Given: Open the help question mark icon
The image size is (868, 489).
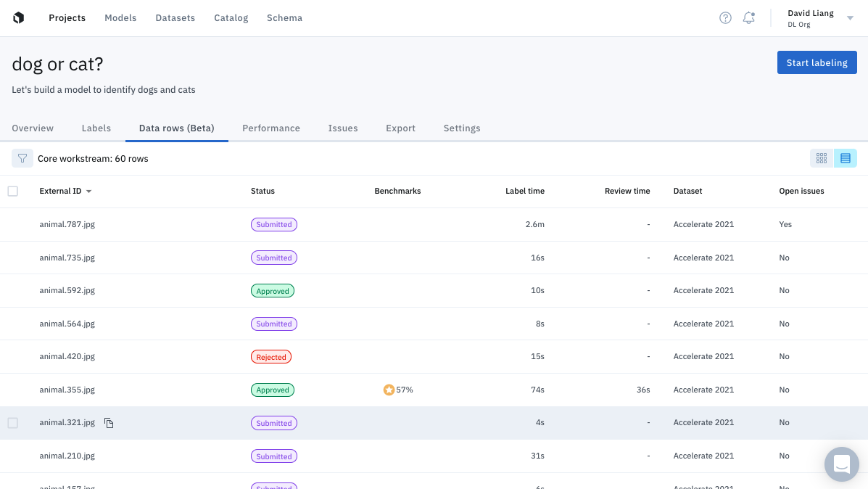Looking at the screenshot, I should pos(725,17).
